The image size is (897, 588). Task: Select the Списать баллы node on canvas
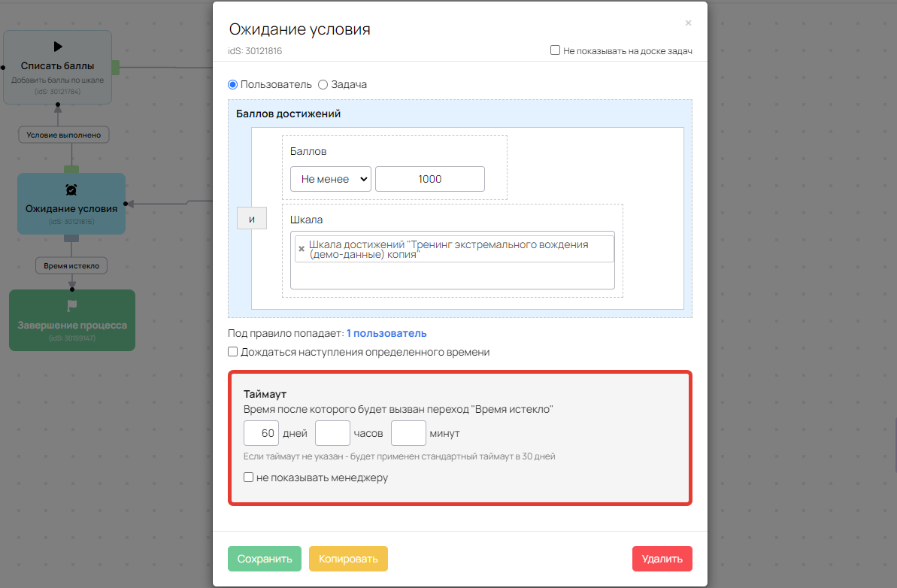tap(57, 68)
